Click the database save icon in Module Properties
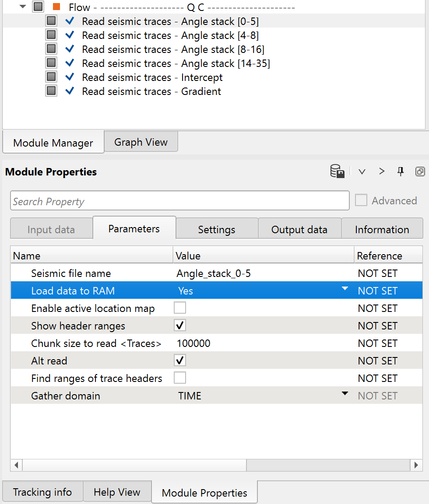 tap(337, 171)
